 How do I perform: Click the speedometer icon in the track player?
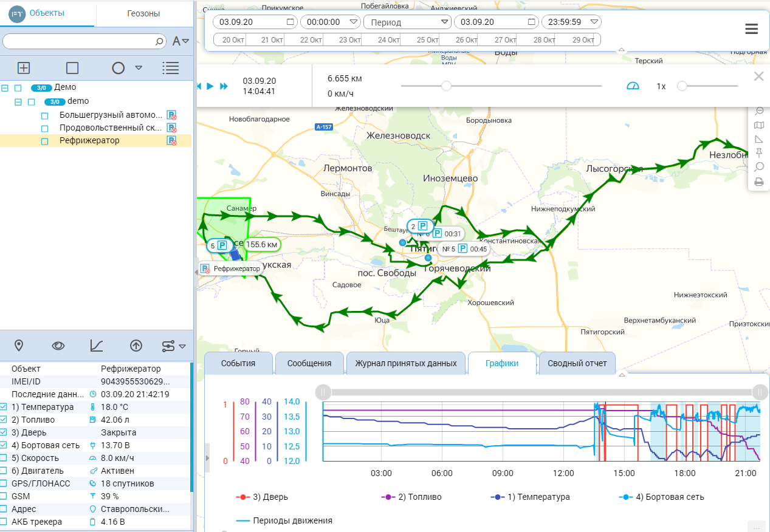click(633, 86)
